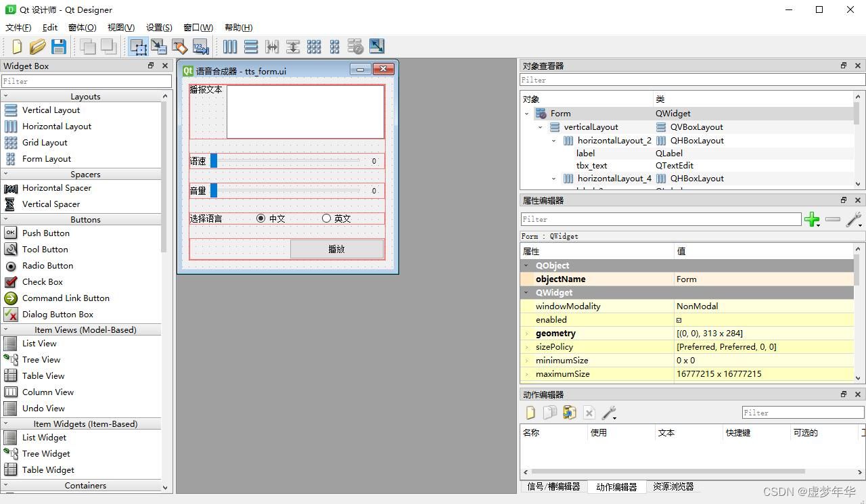Apply Lay Out Horizontally from the toolbar
866x504 pixels.
point(230,47)
